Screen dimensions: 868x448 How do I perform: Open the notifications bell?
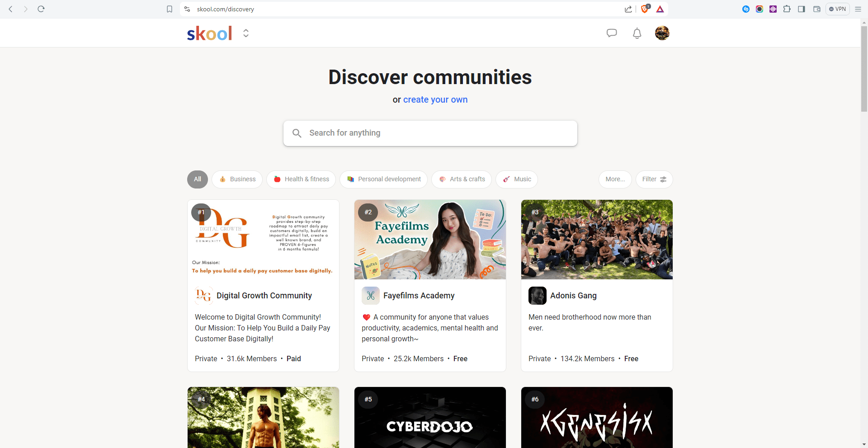(x=637, y=33)
